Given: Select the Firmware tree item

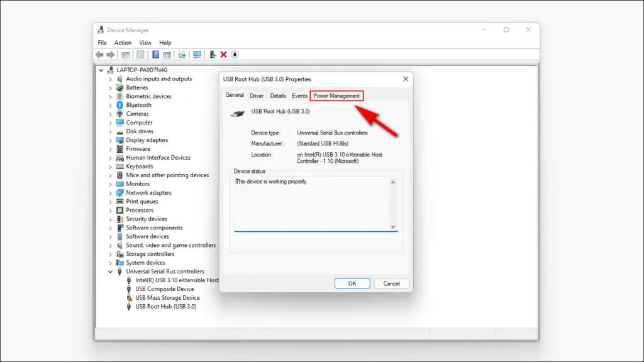Looking at the screenshot, I should click(138, 149).
